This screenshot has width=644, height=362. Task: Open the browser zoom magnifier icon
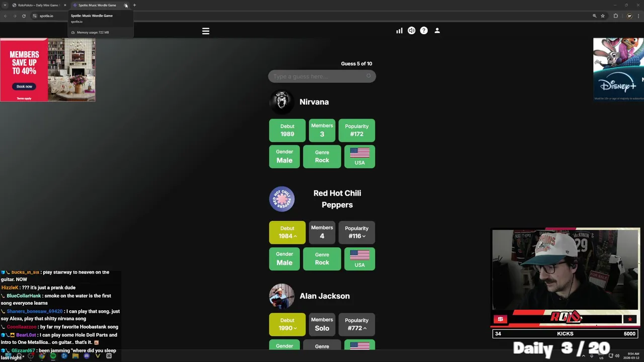point(594,16)
